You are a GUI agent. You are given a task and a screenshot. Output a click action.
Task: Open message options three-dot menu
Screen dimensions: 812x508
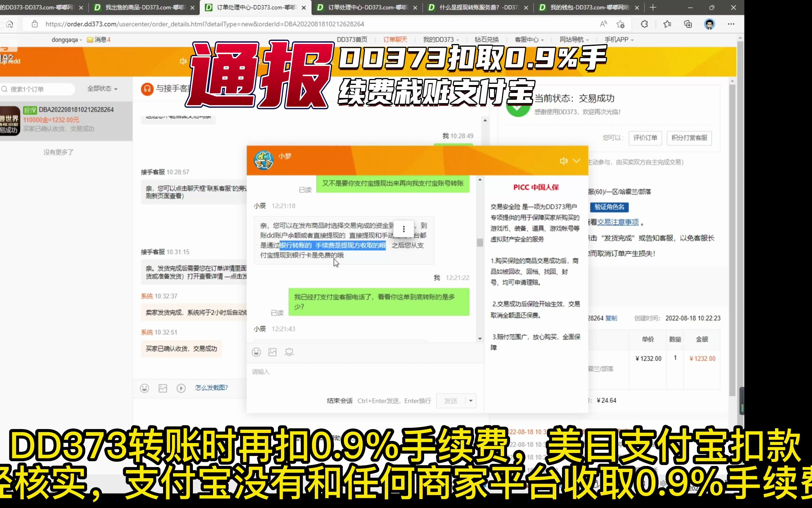[404, 229]
